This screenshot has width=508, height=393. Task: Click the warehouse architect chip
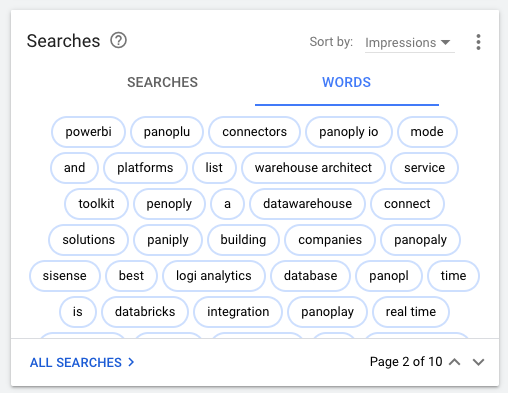[x=313, y=168]
